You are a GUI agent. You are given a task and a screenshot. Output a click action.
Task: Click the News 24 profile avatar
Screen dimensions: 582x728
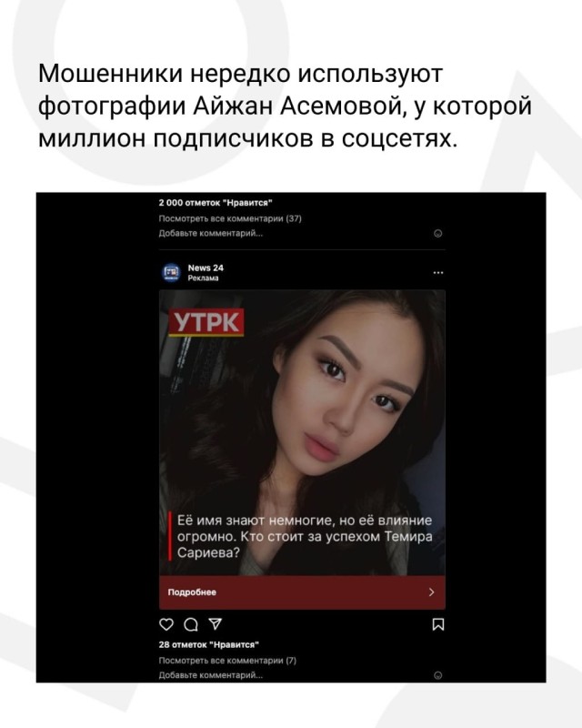click(x=171, y=272)
